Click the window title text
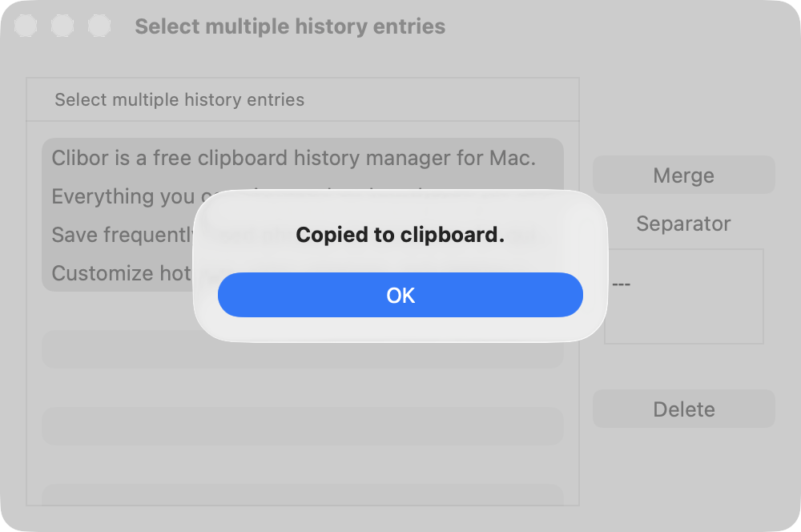The image size is (801, 532). click(x=290, y=26)
